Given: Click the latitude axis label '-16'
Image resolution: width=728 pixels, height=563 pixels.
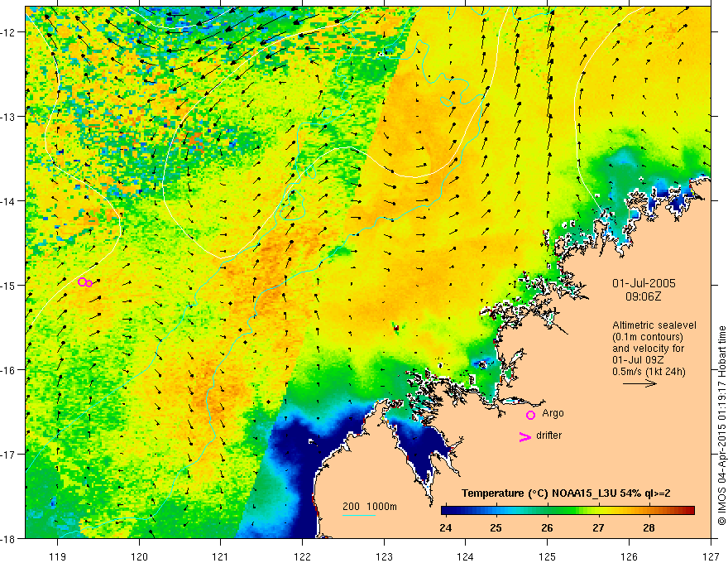Looking at the screenshot, I should tap(9, 370).
